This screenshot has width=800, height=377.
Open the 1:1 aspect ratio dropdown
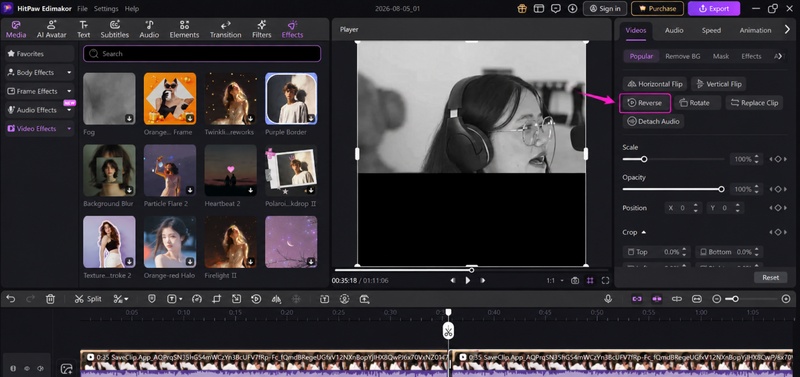pos(555,281)
